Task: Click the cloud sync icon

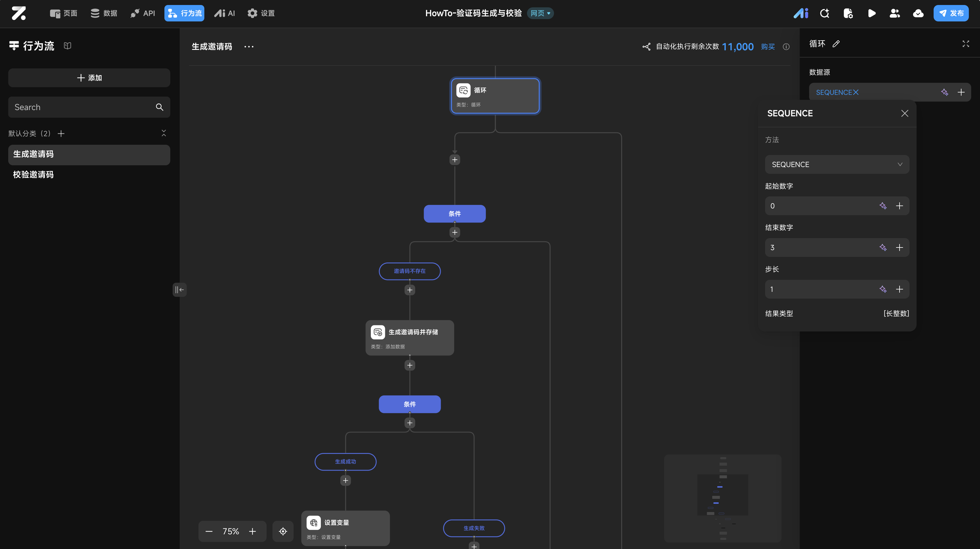Action: [918, 13]
